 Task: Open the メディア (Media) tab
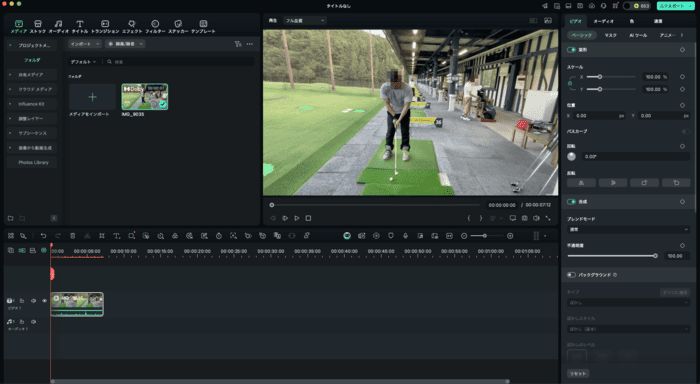pyautogui.click(x=18, y=26)
